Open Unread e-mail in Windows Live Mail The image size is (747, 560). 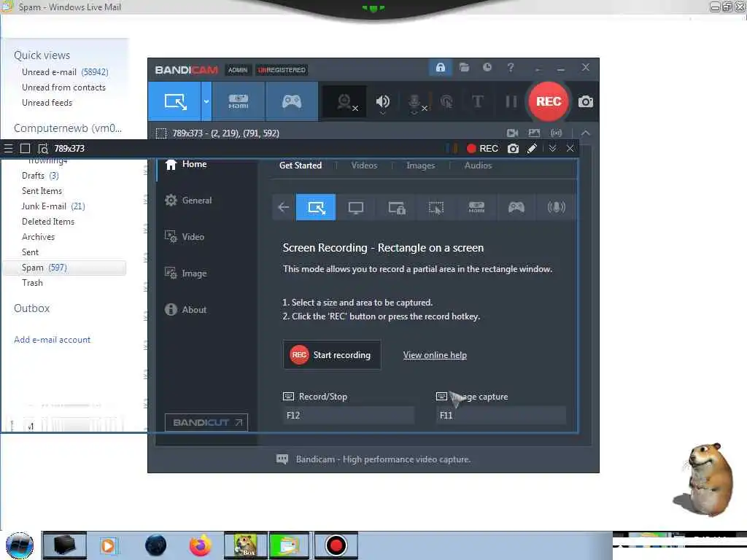click(65, 72)
